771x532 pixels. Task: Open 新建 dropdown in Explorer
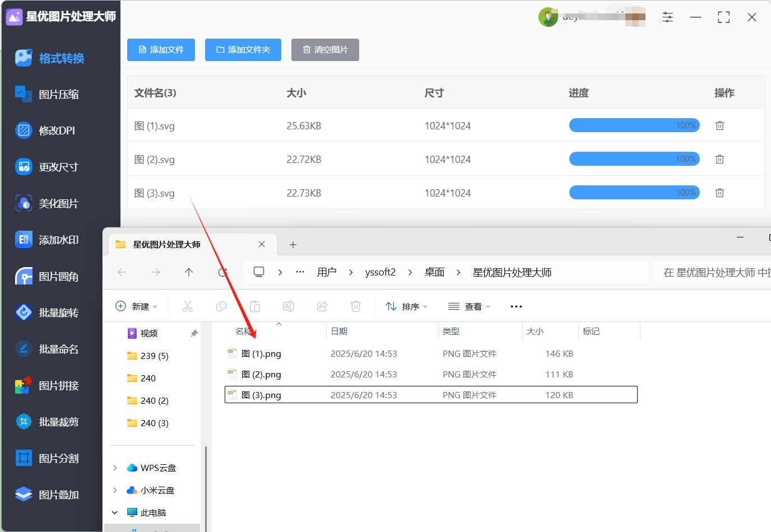coord(136,306)
